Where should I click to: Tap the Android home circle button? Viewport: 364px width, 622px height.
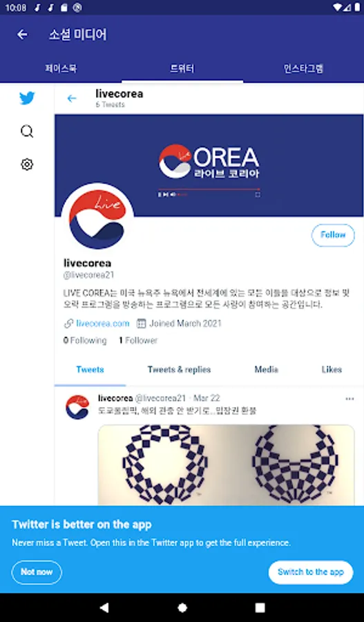182,607
